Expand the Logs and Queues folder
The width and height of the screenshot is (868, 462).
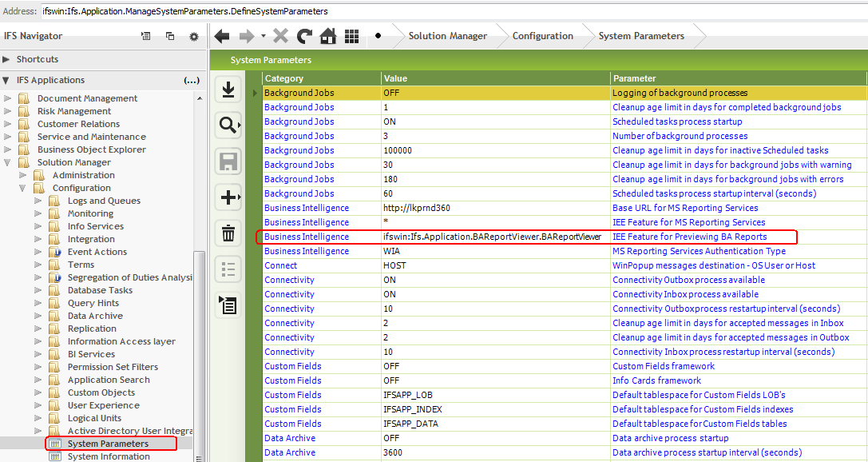coord(38,201)
